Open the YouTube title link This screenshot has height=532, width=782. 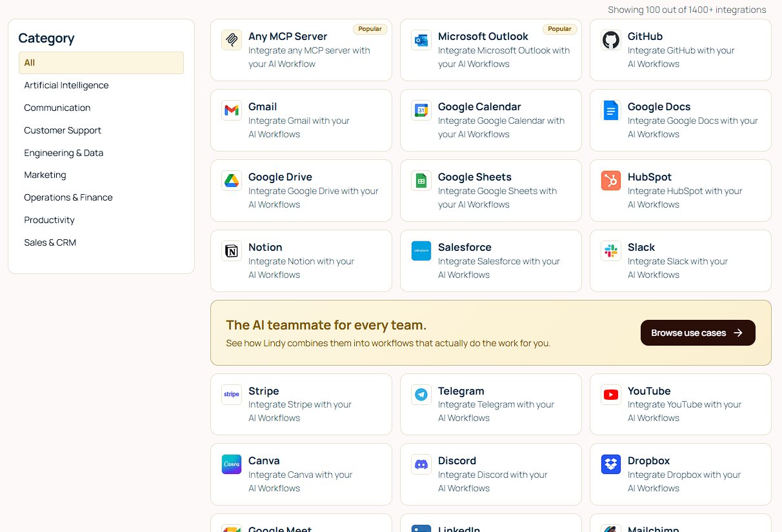click(x=649, y=391)
